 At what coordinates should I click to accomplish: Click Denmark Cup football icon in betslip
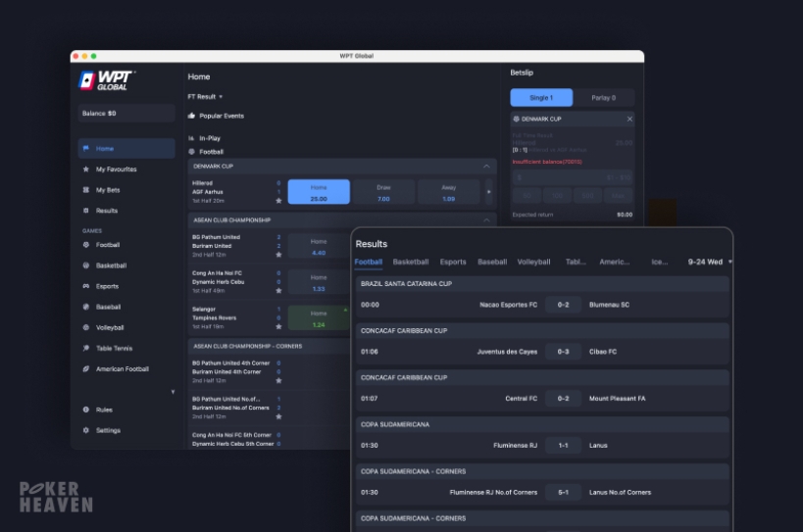[x=516, y=119]
